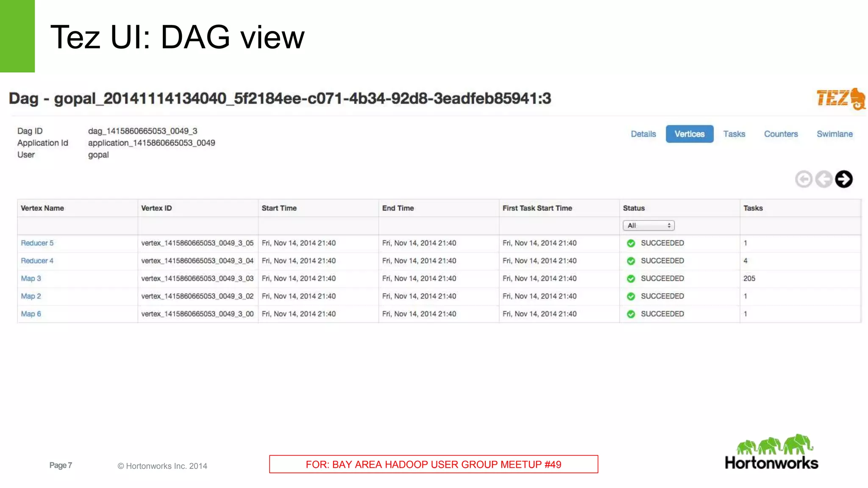Screen dimensions: 868x488
Task: Click Dag ID value dag_1415860665053_0049_3
Action: 143,131
